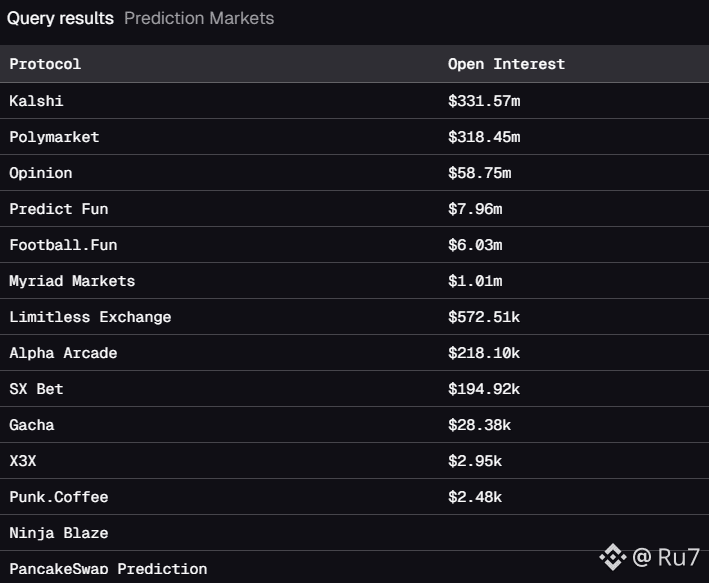Click the Binance logo watermark icon

point(612,556)
